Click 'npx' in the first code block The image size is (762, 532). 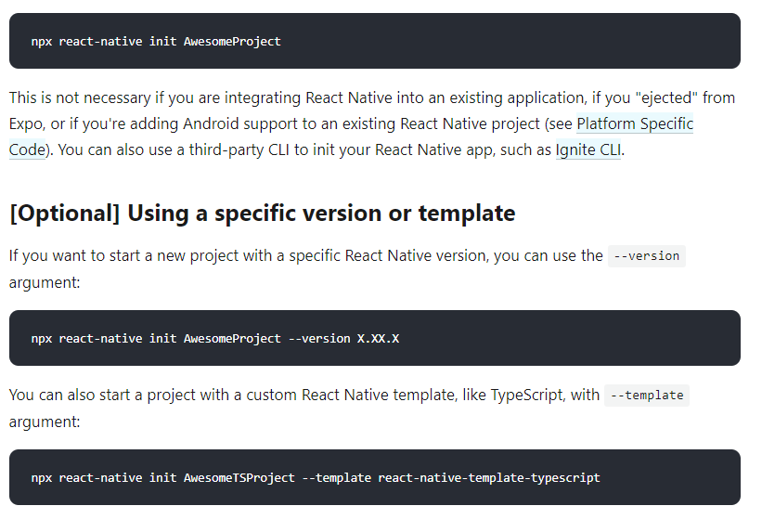(x=41, y=41)
